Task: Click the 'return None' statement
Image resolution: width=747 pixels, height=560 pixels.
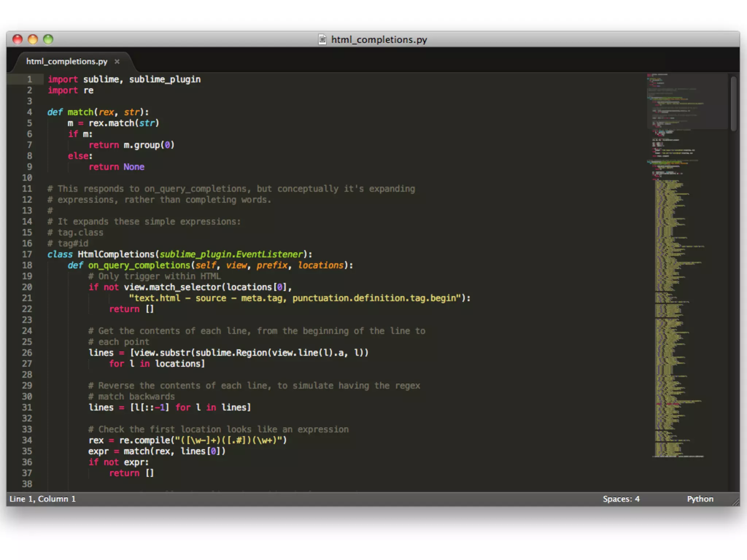Action: 116,167
